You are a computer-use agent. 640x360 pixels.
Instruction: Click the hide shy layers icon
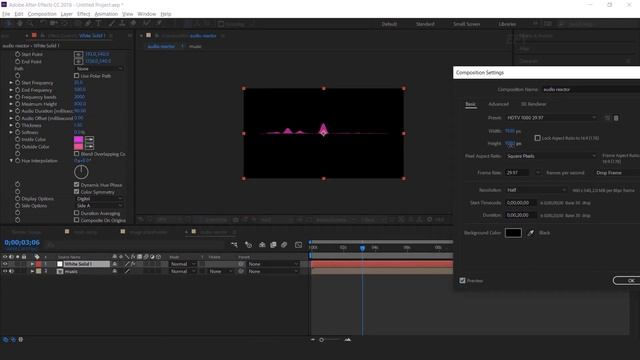point(262,244)
